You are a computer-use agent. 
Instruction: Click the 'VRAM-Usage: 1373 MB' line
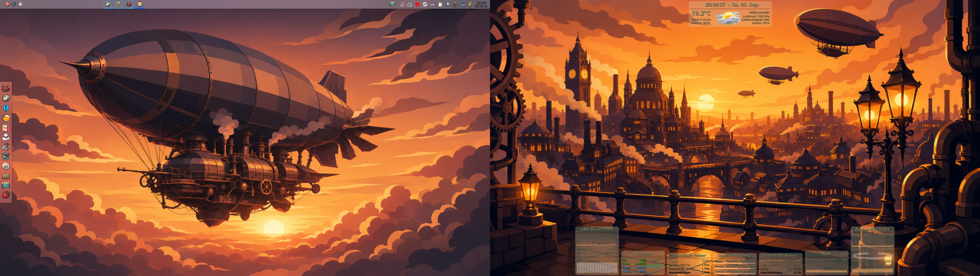(872, 236)
